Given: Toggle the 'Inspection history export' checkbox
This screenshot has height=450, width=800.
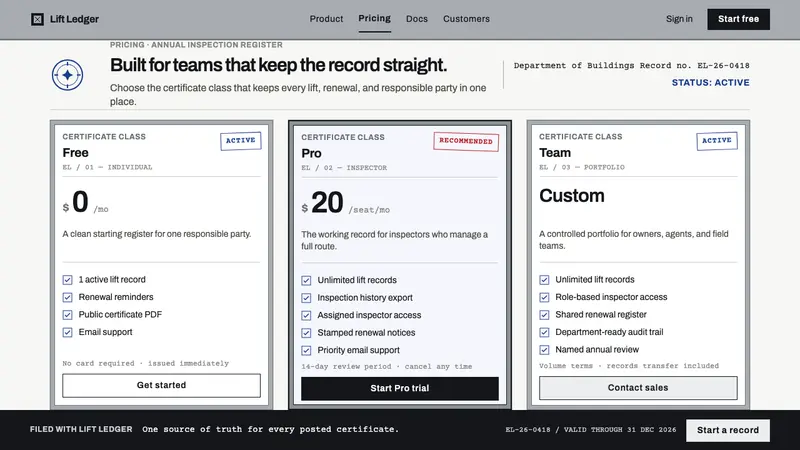Looking at the screenshot, I should (306, 298).
